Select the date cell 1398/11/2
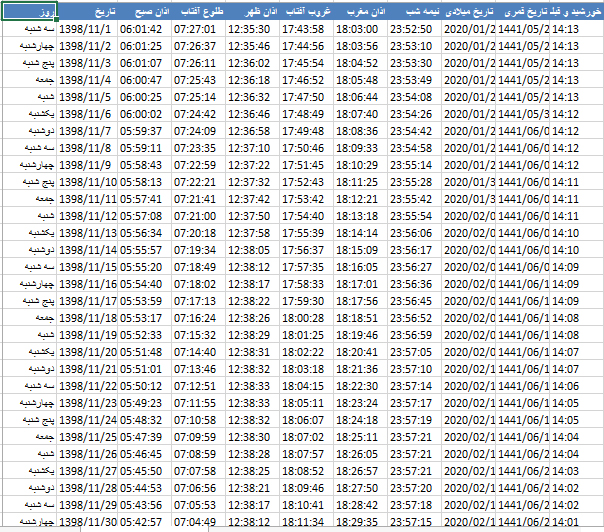This screenshot has height=532, width=604. (87, 46)
